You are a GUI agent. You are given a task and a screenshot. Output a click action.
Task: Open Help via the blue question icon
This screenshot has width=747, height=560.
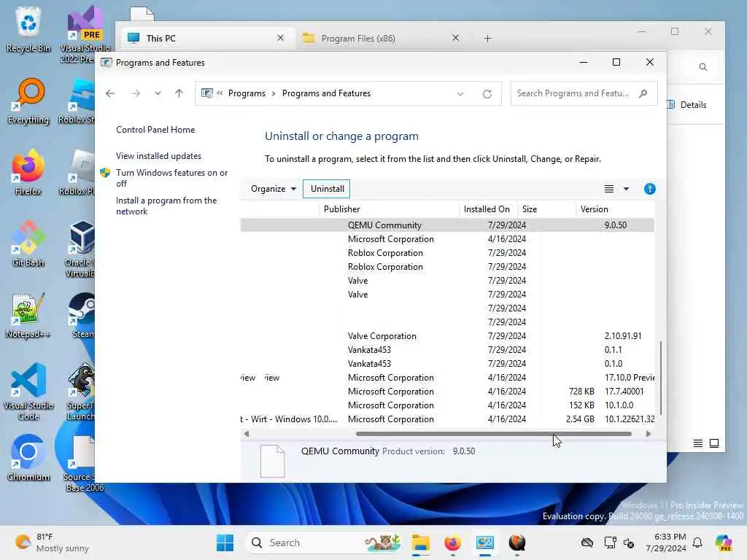click(x=650, y=189)
